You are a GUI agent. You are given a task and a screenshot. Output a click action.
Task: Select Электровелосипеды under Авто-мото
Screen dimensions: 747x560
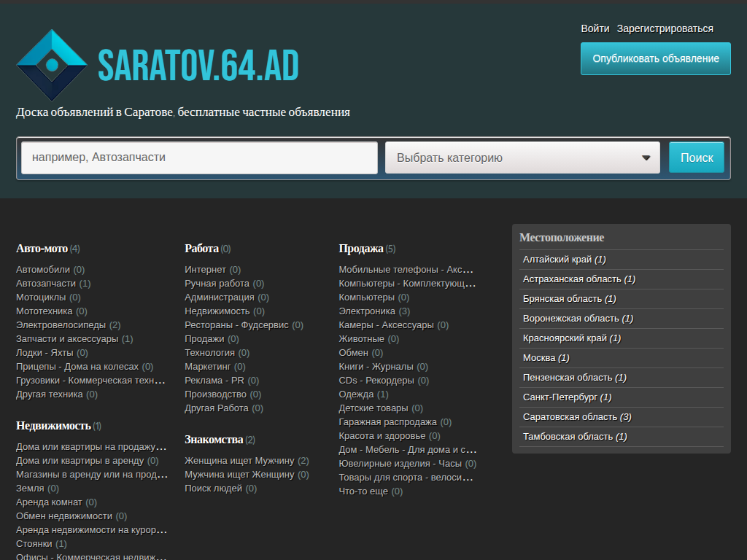click(58, 324)
